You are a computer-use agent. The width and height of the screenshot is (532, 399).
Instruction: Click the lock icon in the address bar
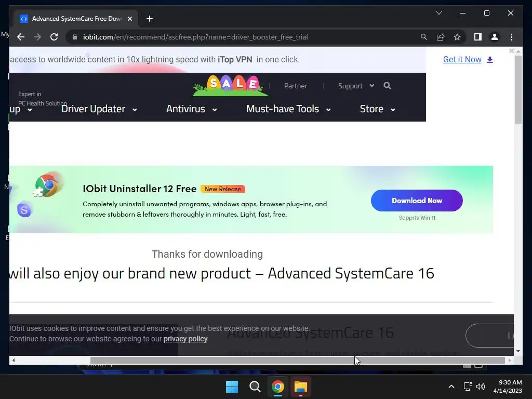click(75, 37)
